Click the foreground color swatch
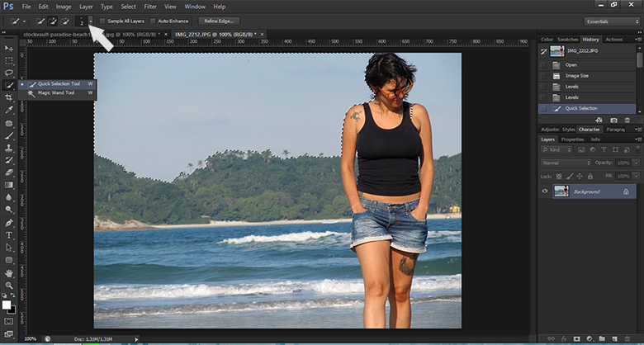 pyautogui.click(x=7, y=305)
